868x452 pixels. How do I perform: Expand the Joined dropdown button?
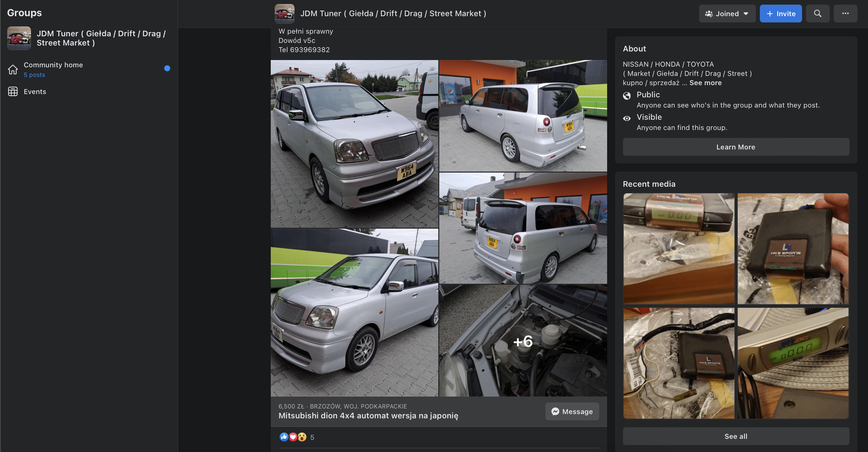point(727,14)
